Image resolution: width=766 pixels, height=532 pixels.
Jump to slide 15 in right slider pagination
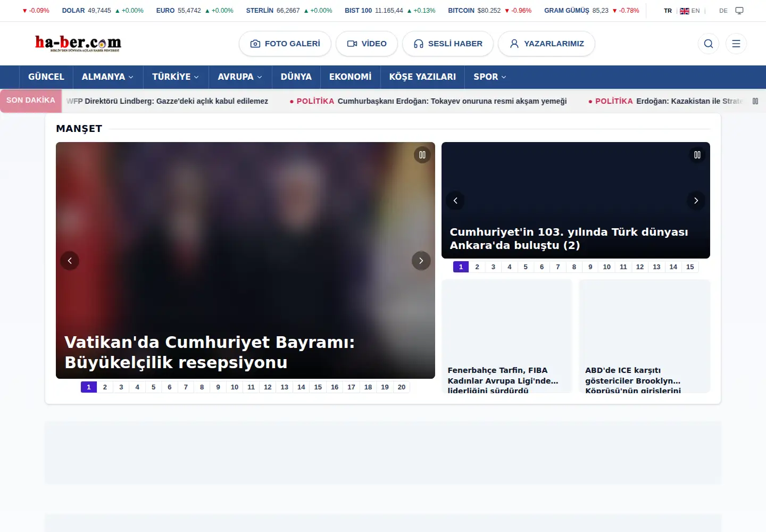690,267
